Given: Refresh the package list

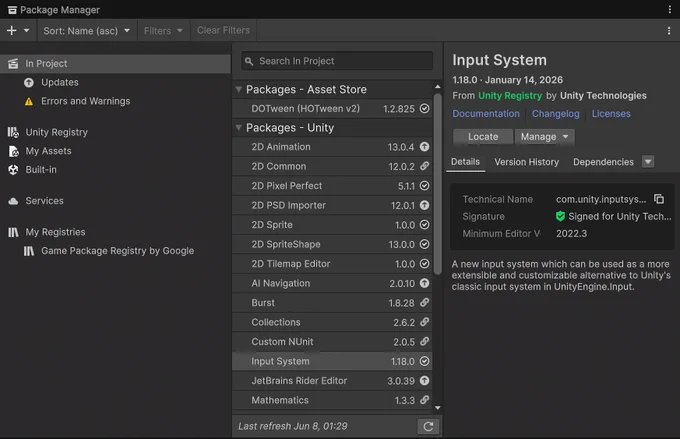Looking at the screenshot, I should click(x=428, y=426).
